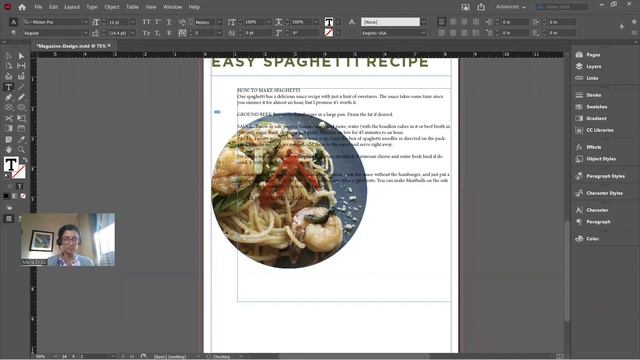Select the Pencil tool
The image size is (640, 360).
click(x=21, y=97)
